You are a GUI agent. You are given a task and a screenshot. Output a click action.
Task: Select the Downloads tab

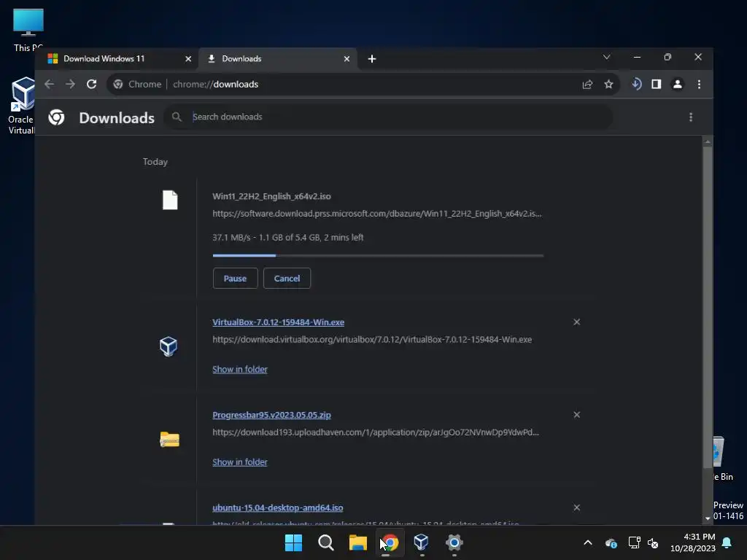pos(277,58)
